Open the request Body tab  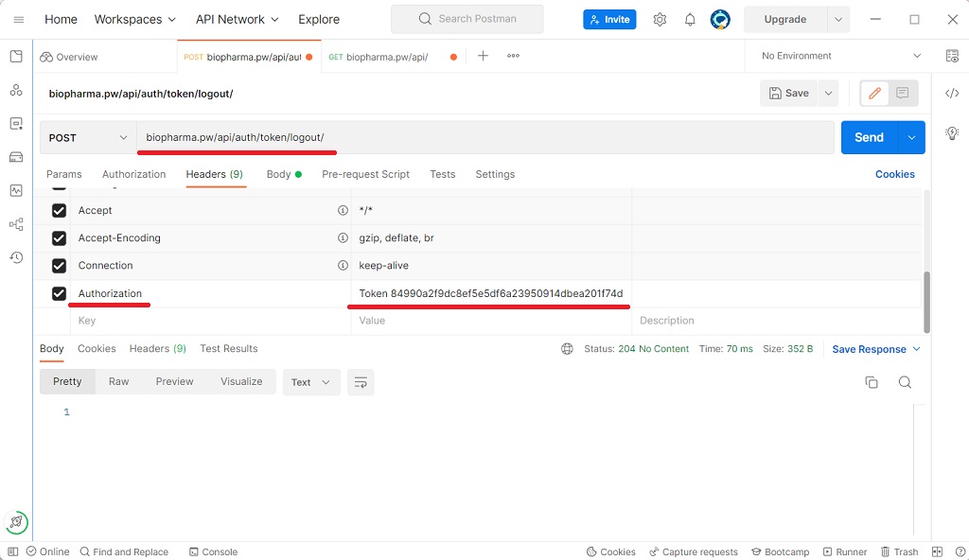pyautogui.click(x=284, y=174)
